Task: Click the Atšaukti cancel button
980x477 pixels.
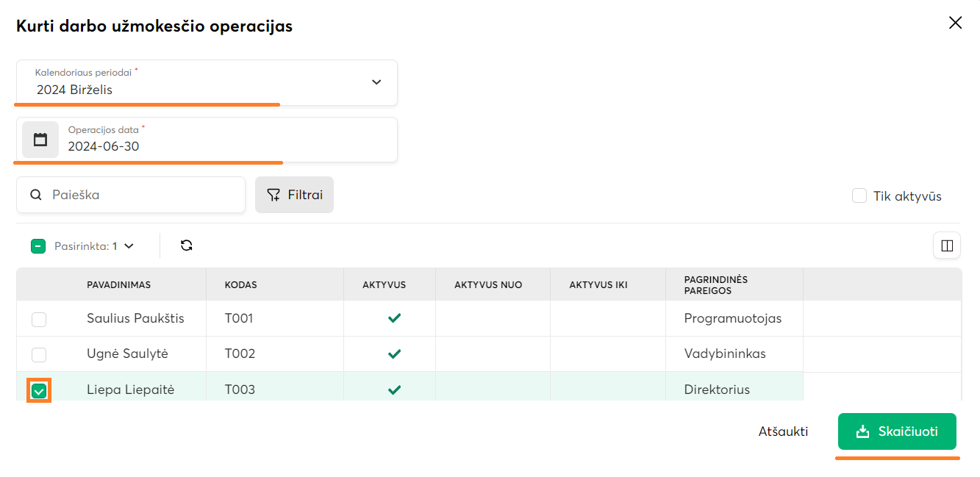Action: (783, 431)
